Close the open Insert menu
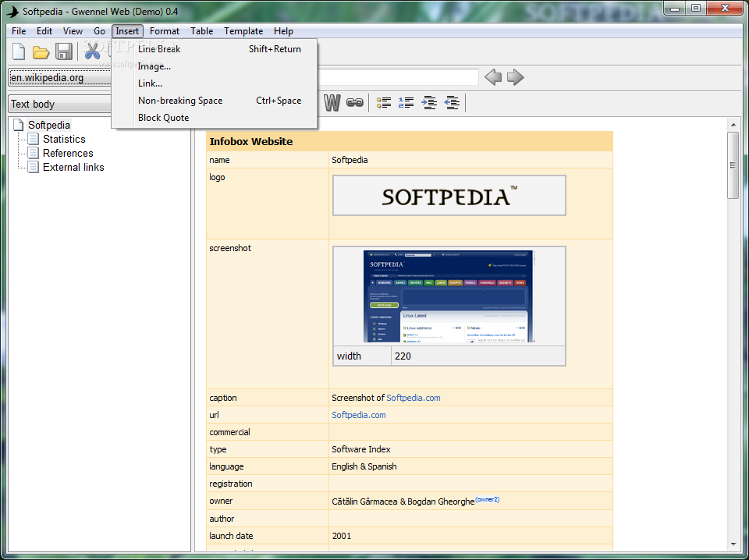The height and width of the screenshot is (560, 749). coord(127,31)
